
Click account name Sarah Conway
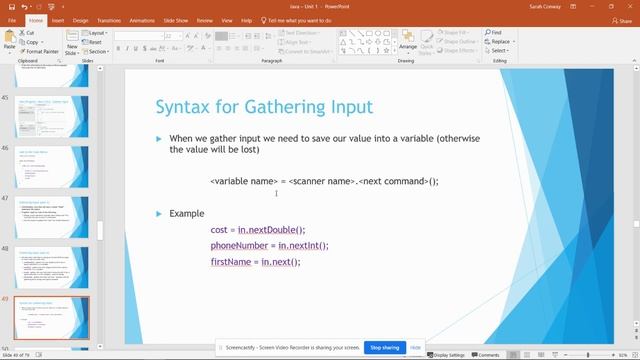pyautogui.click(x=545, y=7)
